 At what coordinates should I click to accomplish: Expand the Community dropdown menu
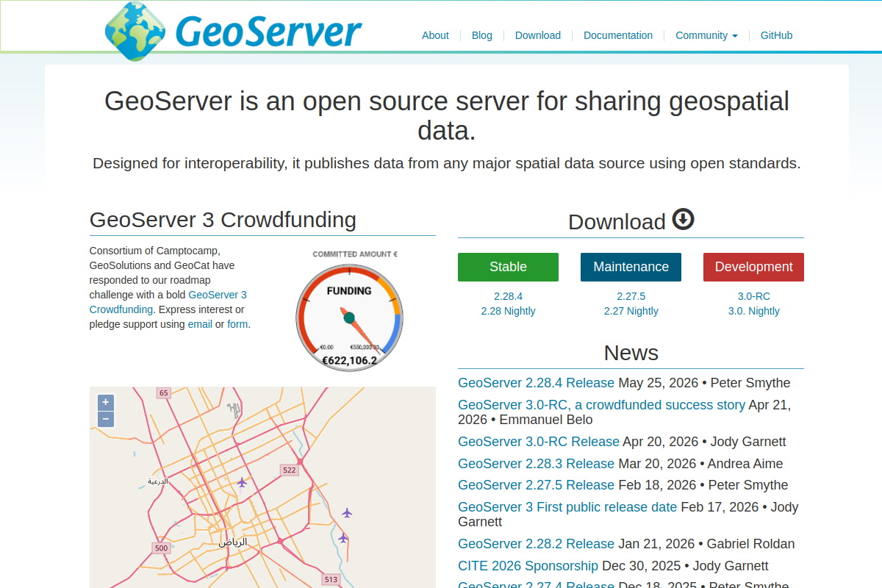pyautogui.click(x=706, y=35)
